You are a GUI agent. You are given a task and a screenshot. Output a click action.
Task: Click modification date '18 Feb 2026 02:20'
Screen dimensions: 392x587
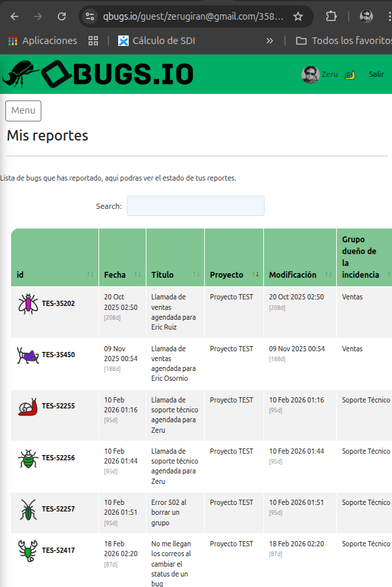pos(297,544)
